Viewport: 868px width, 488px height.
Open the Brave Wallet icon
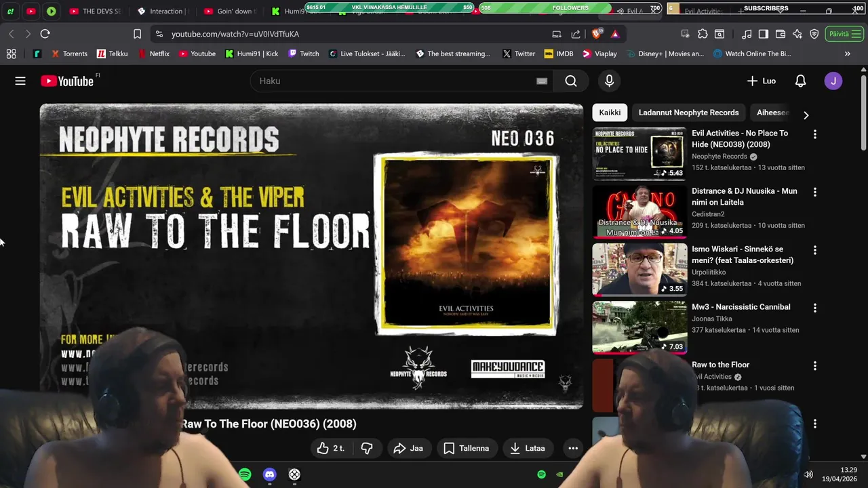coord(781,34)
